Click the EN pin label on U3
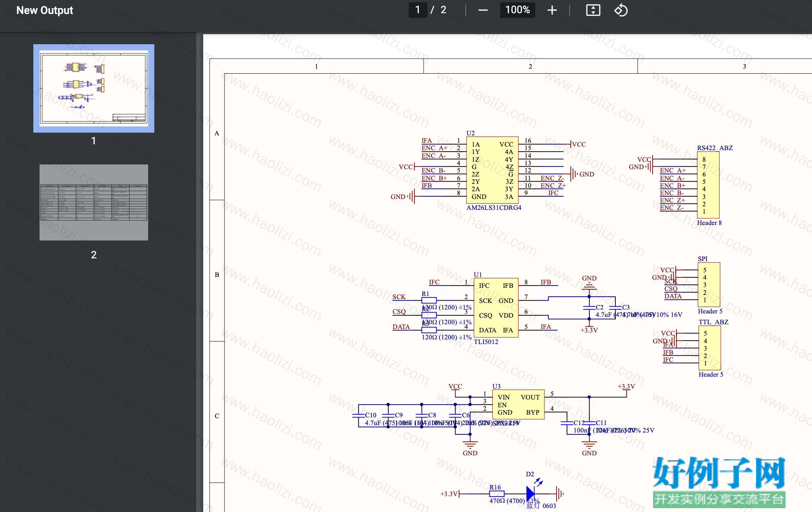 [x=502, y=405]
